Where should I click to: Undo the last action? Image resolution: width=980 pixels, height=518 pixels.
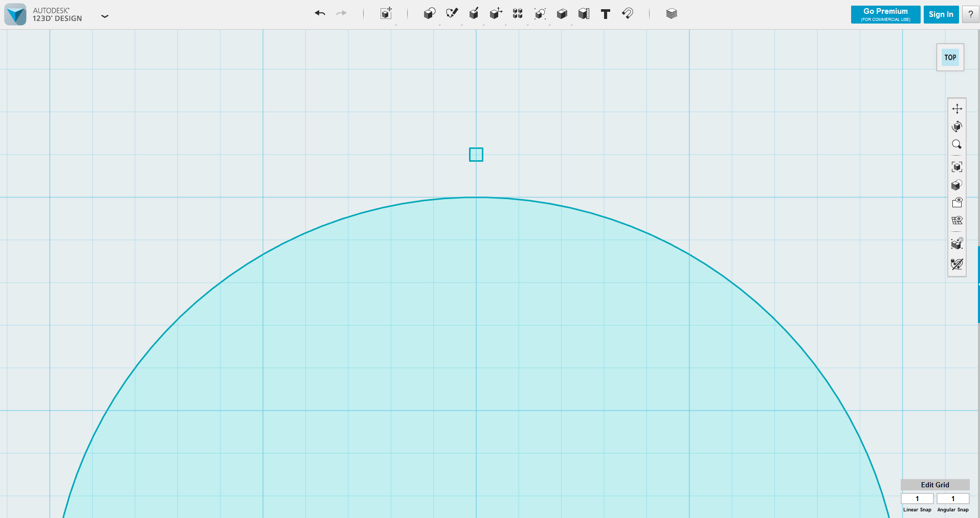point(320,13)
